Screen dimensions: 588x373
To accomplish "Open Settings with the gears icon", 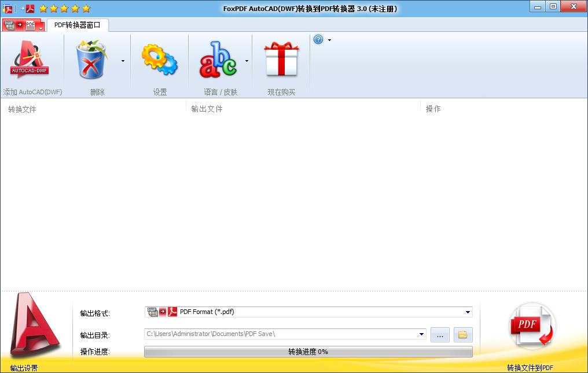I will tap(159, 60).
